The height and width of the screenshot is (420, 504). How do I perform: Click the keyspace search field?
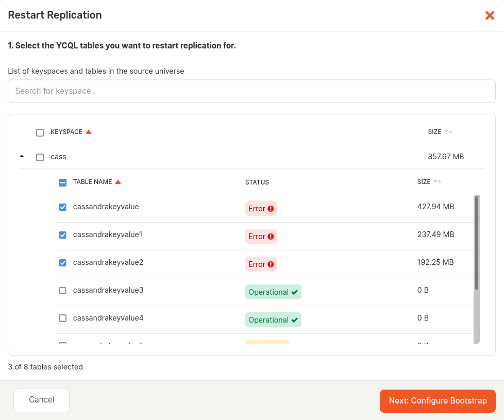(252, 91)
